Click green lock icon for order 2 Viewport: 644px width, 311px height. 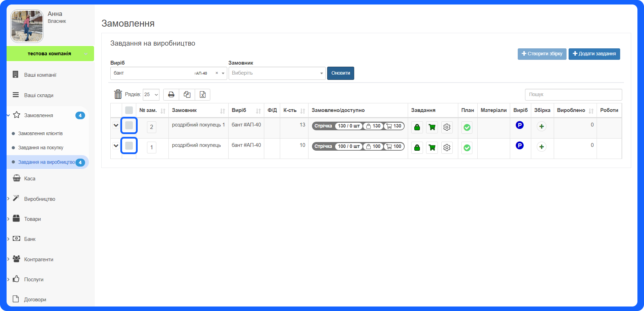coord(417,127)
